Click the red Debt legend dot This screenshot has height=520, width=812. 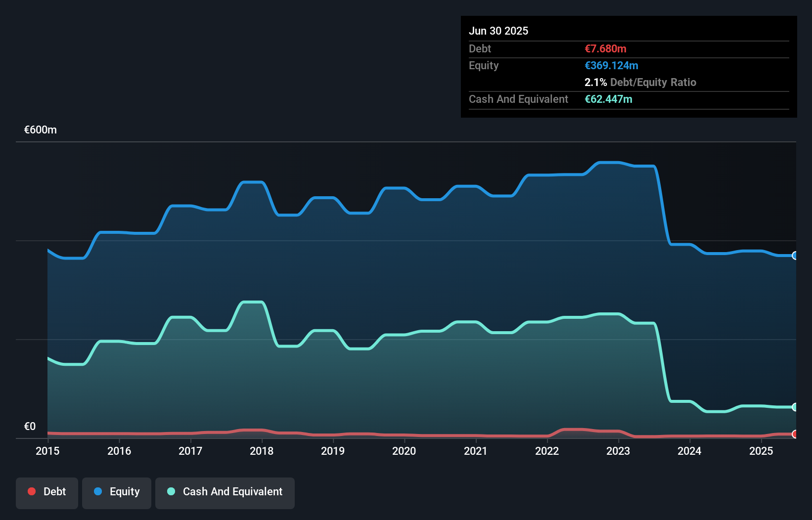31,491
